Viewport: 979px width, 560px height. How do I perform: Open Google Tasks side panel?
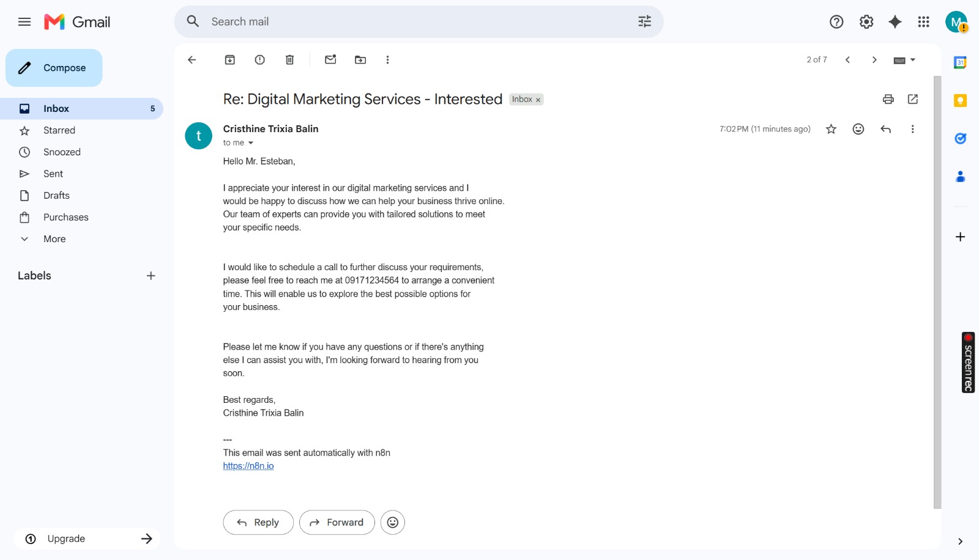point(960,139)
